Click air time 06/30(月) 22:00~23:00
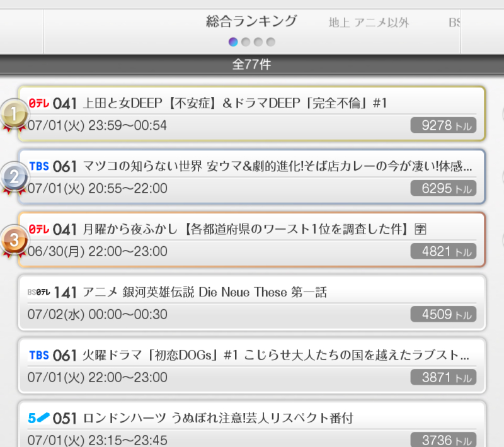This screenshot has width=504, height=447. tap(97, 251)
